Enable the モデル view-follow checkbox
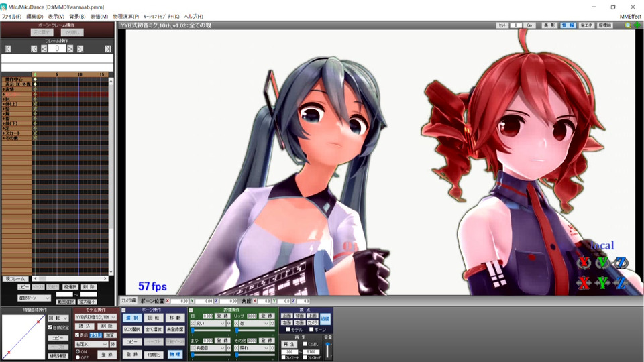This screenshot has width=644, height=362. pyautogui.click(x=288, y=330)
